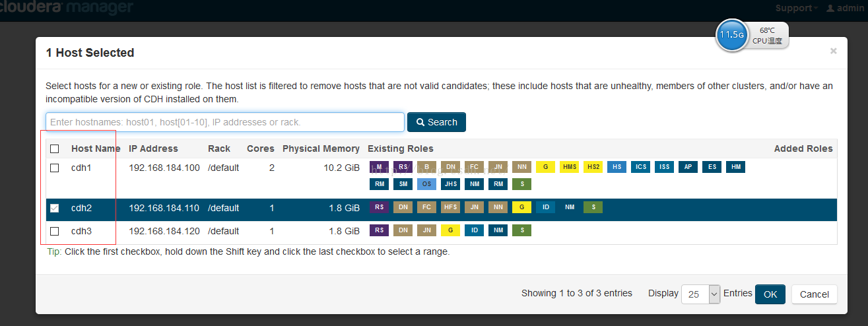Click the HFS role badge on cdh2
The height and width of the screenshot is (326, 868).
[450, 207]
